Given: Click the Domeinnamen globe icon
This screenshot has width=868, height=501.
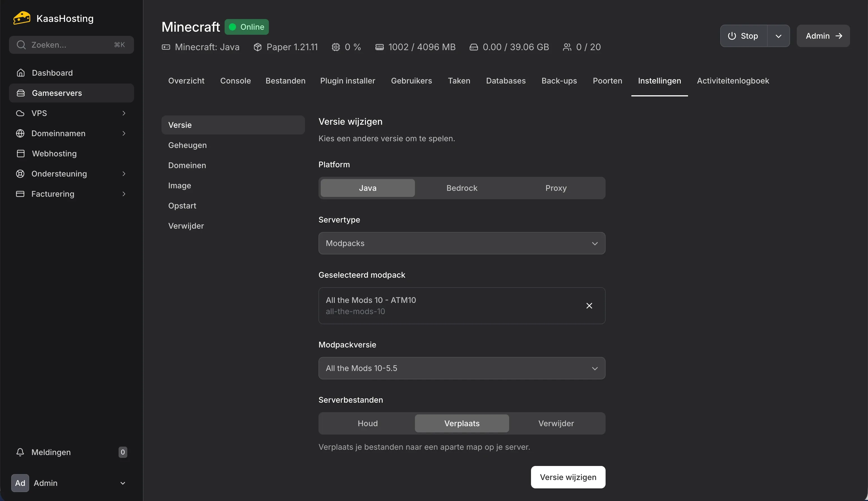Looking at the screenshot, I should [x=20, y=133].
